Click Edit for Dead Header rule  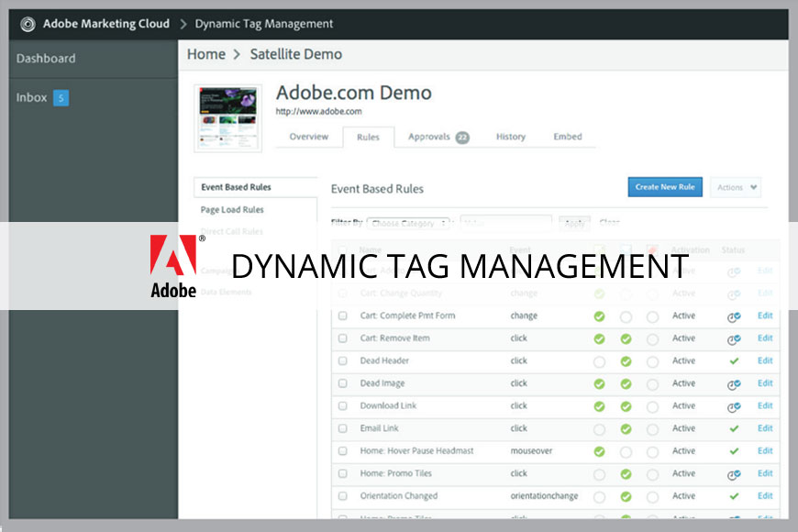click(765, 360)
